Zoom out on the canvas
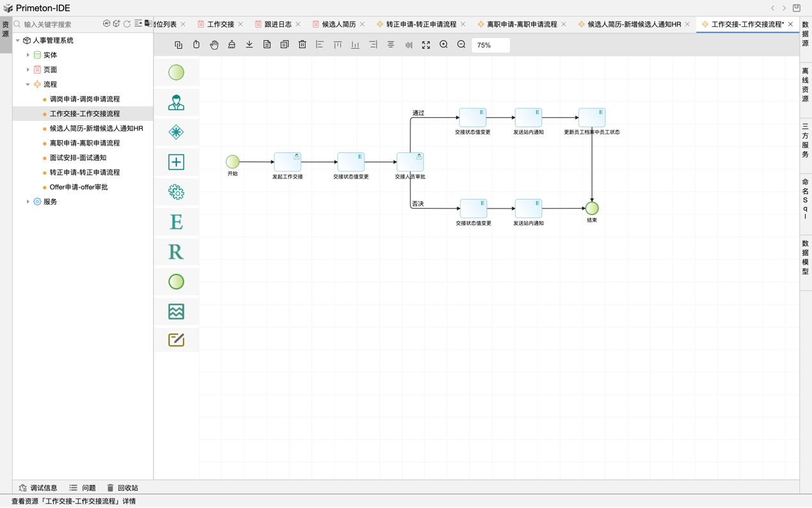The width and height of the screenshot is (812, 508). [462, 45]
